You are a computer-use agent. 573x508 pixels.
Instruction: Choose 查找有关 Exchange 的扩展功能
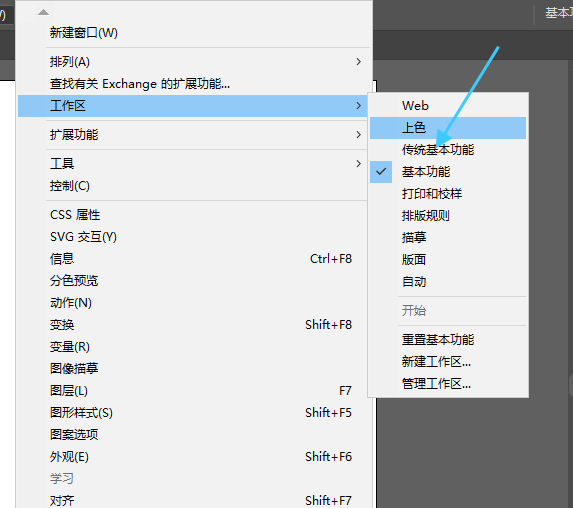click(193, 84)
